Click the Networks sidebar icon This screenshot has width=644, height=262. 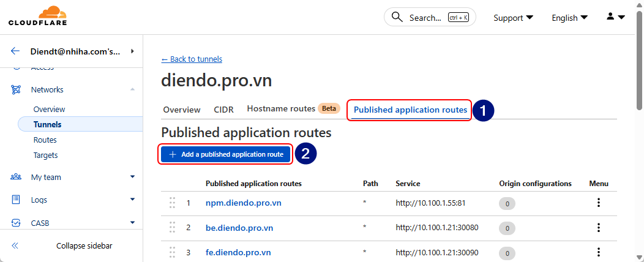tap(17, 89)
